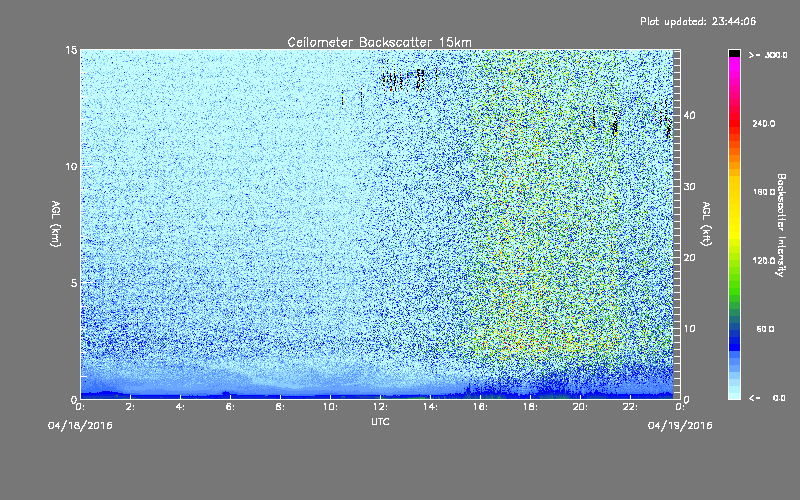Click the 60.0 colorbar label
This screenshot has width=800, height=500.
(x=765, y=329)
